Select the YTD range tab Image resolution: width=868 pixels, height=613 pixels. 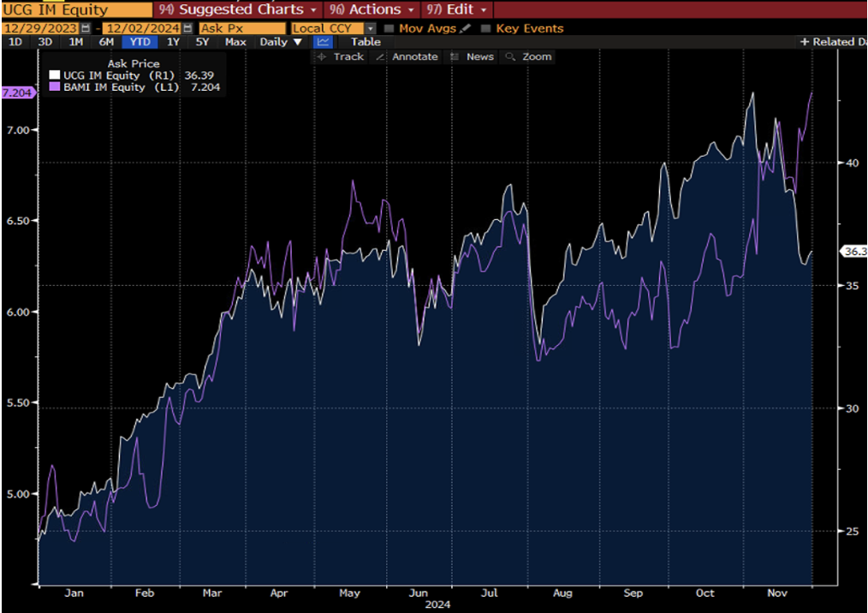click(140, 42)
